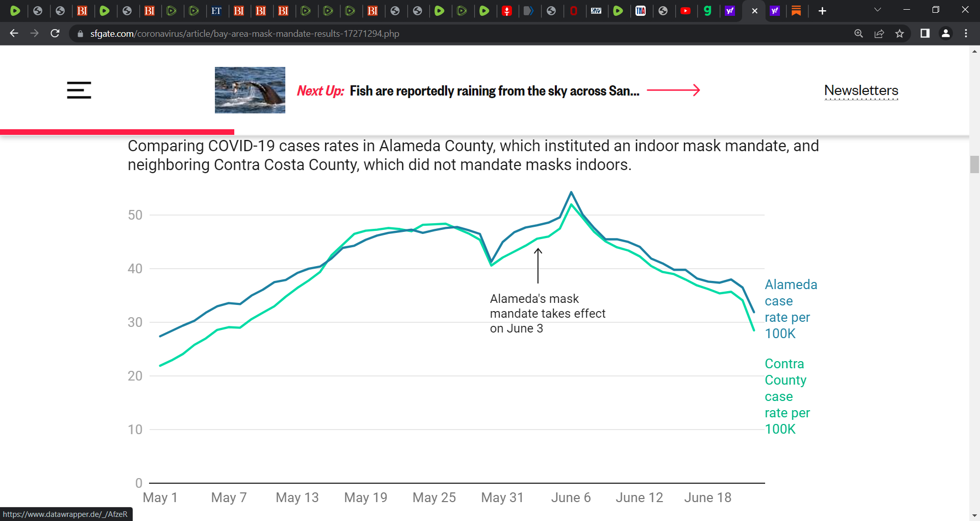
Task: Close the currently active tab
Action: pyautogui.click(x=754, y=11)
